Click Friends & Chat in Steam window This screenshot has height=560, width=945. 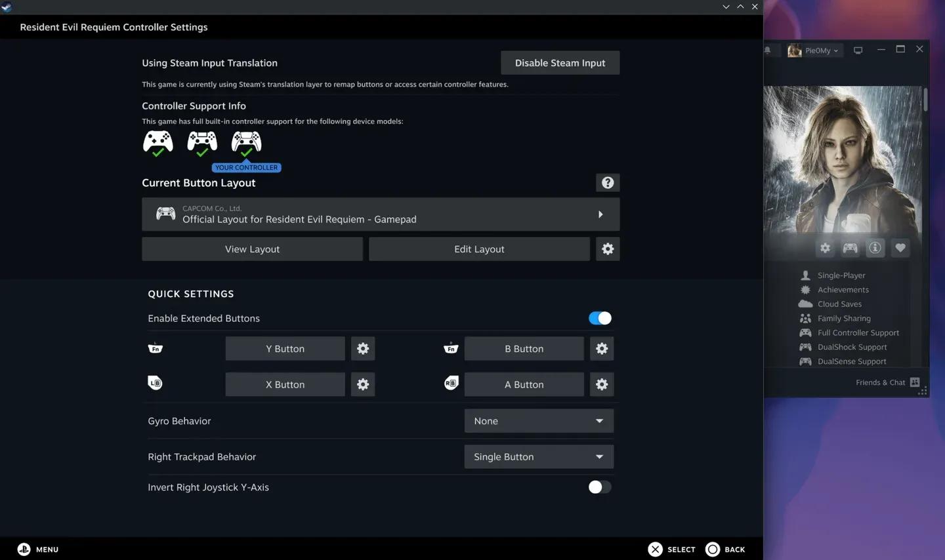880,382
